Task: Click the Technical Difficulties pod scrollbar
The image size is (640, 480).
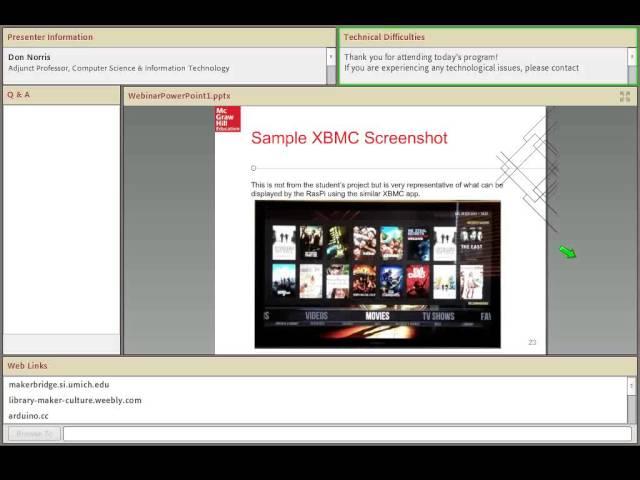Action: (x=632, y=66)
